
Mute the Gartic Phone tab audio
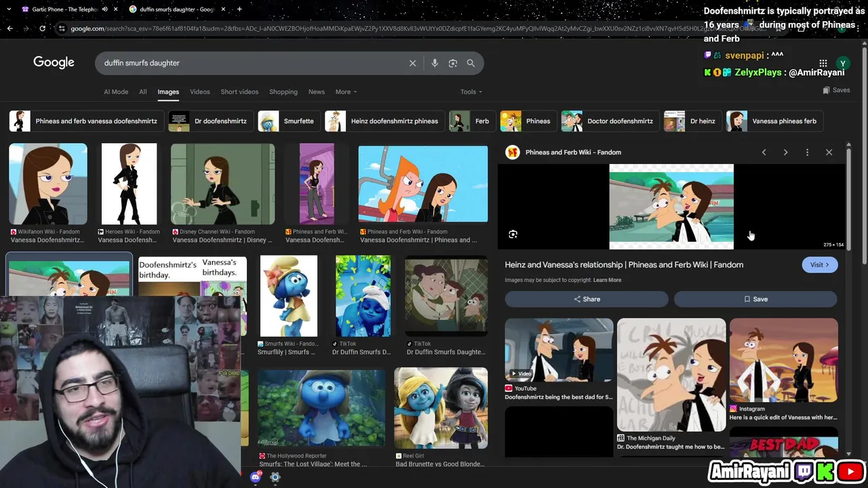(x=104, y=9)
